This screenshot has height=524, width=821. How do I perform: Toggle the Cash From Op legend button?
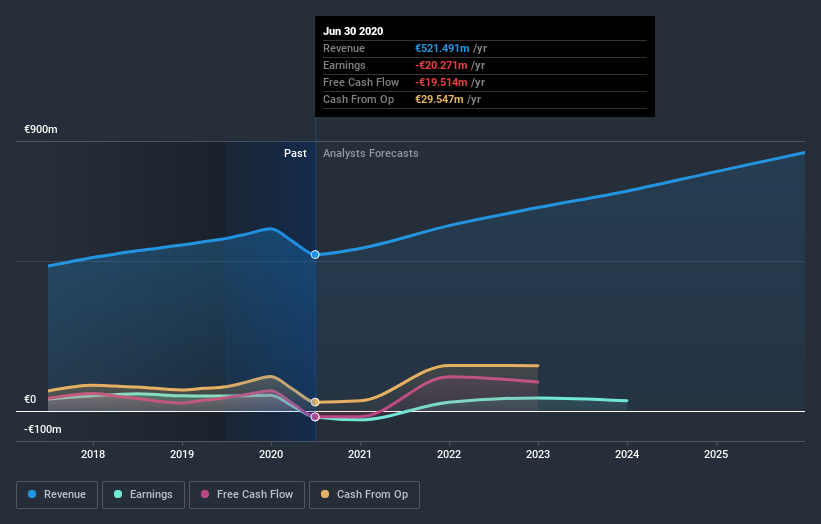pyautogui.click(x=364, y=495)
